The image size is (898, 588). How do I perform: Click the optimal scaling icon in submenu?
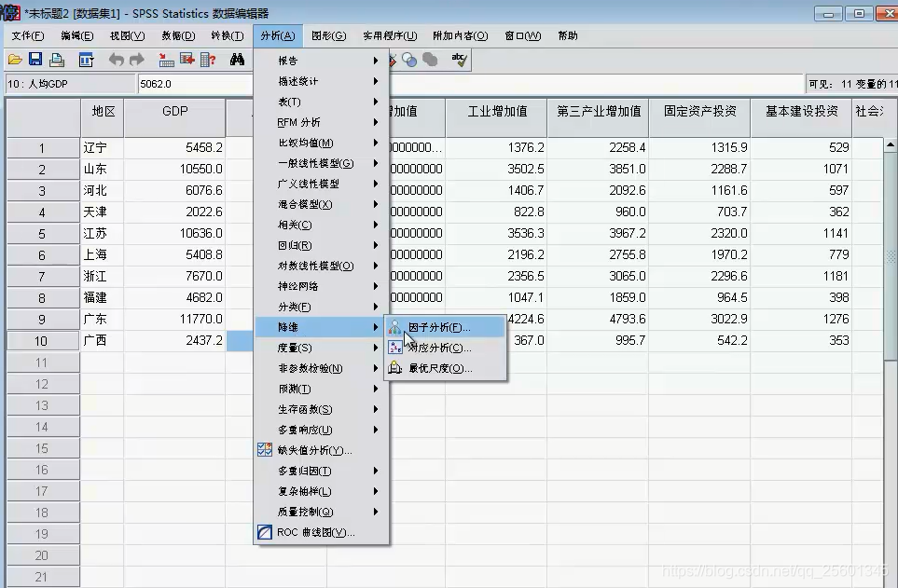[395, 368]
